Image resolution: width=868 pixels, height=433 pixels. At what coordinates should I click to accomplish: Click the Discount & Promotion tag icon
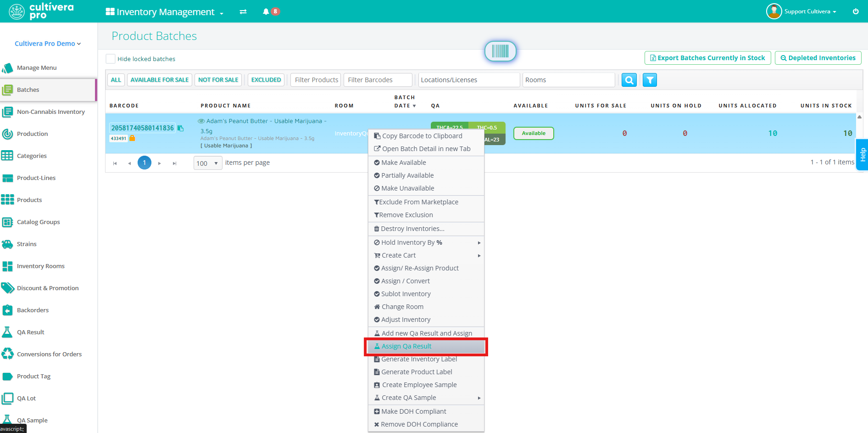7,288
